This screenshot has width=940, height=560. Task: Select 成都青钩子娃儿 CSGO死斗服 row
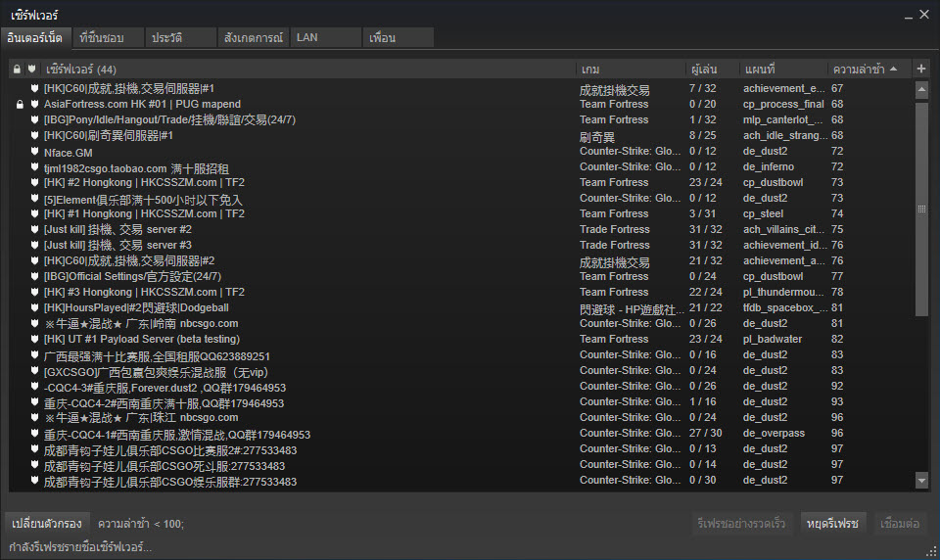pos(460,465)
